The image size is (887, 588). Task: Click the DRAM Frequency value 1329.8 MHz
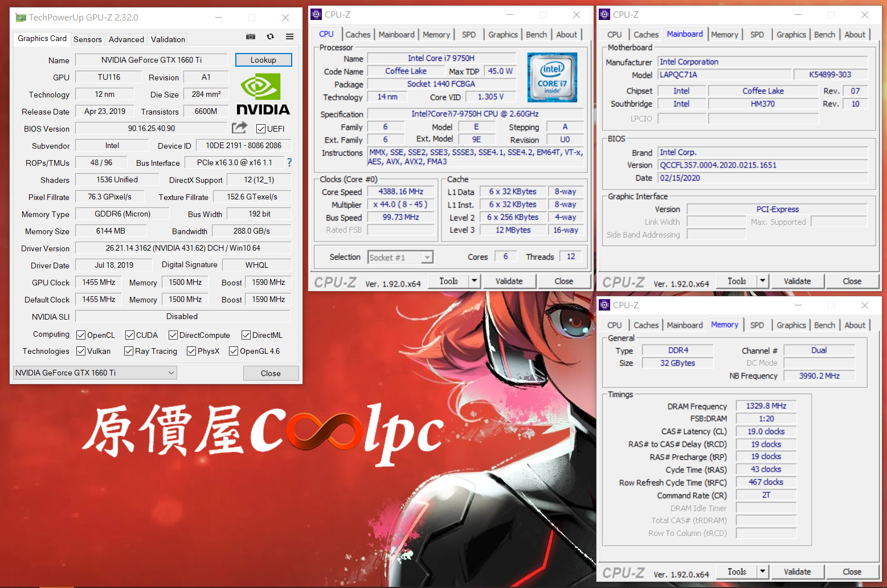(x=766, y=406)
